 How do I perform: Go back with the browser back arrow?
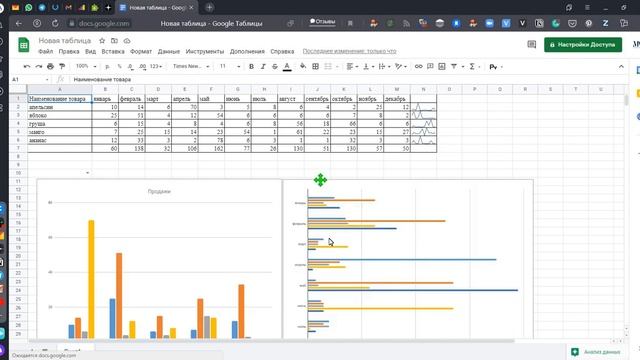pyautogui.click(x=19, y=24)
